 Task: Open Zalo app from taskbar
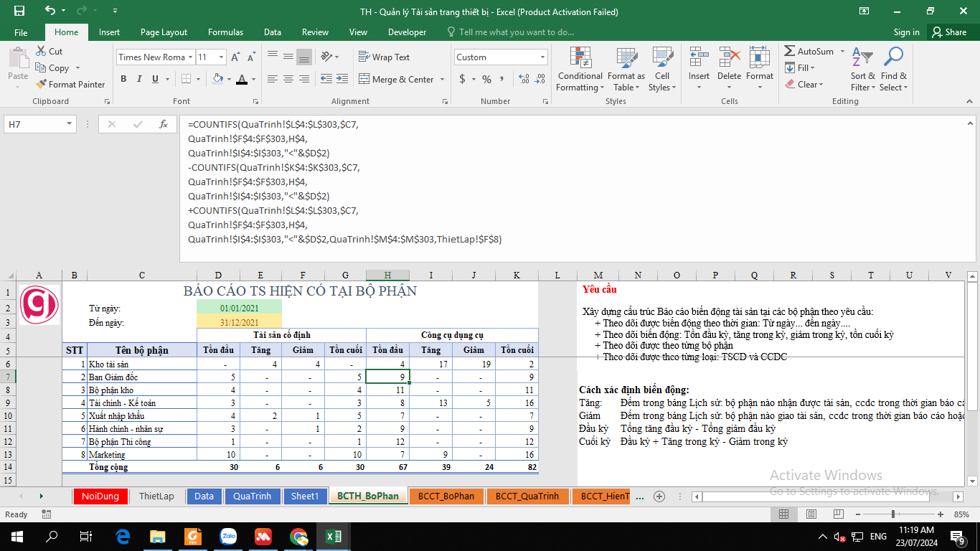click(x=229, y=536)
